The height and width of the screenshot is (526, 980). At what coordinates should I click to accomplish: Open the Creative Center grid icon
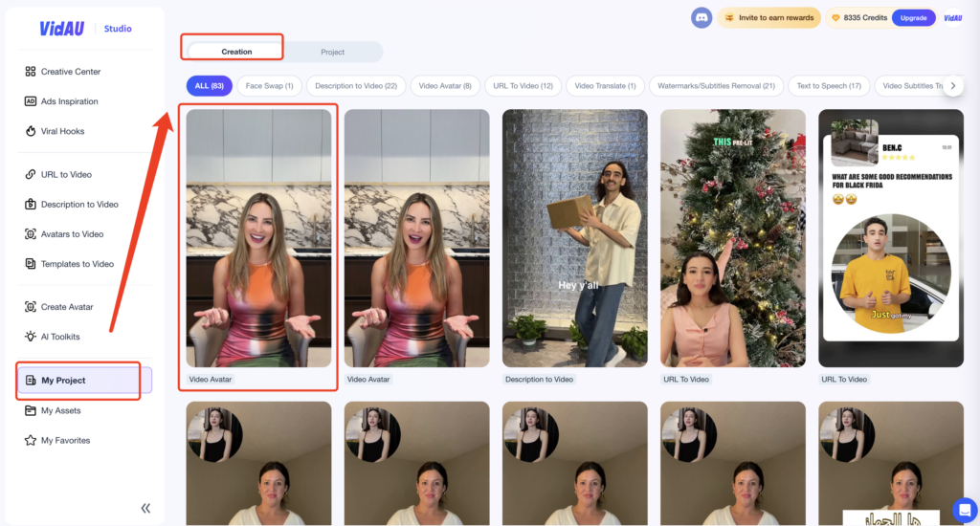pos(30,71)
